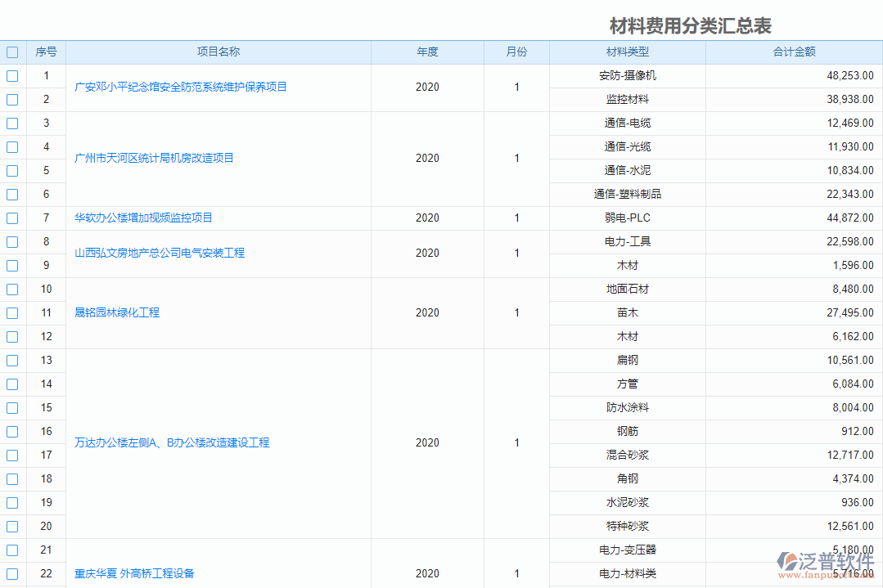Image resolution: width=883 pixels, height=588 pixels.
Task: Open 广安邓小平纪念馆安全防范系统维护保养项目 link
Action: click(x=180, y=88)
